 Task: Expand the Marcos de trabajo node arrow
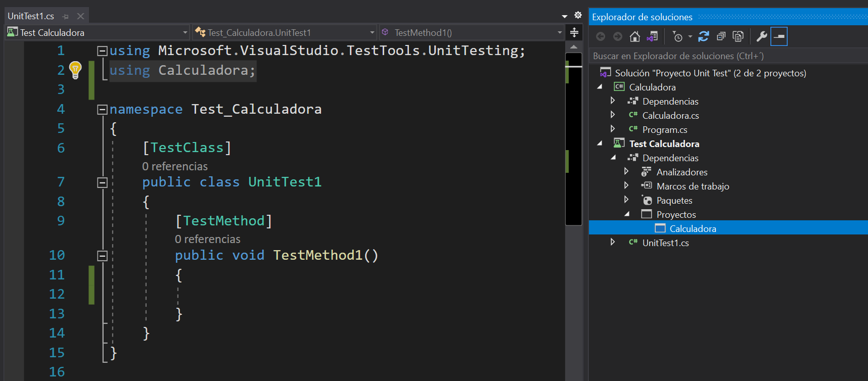point(626,185)
